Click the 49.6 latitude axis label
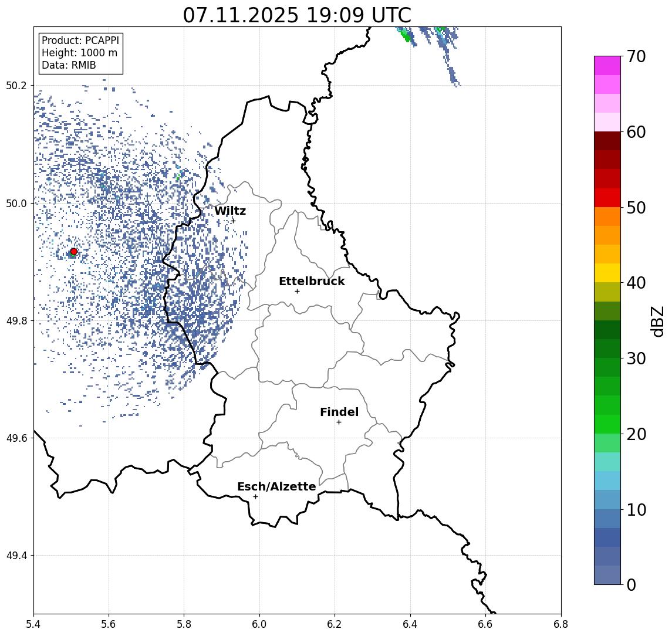Viewport: 672px width, 636px height. tap(16, 438)
